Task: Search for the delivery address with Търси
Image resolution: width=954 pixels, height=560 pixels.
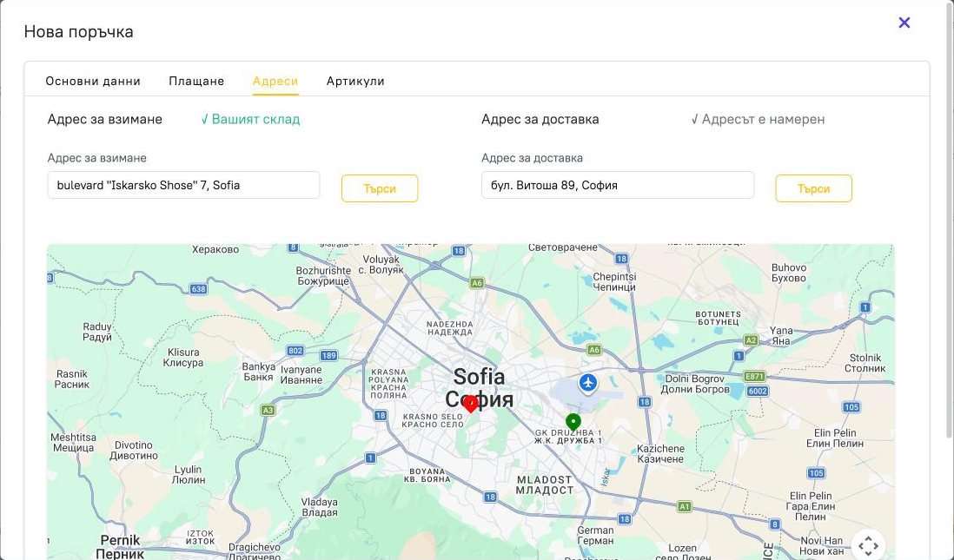Action: [813, 188]
